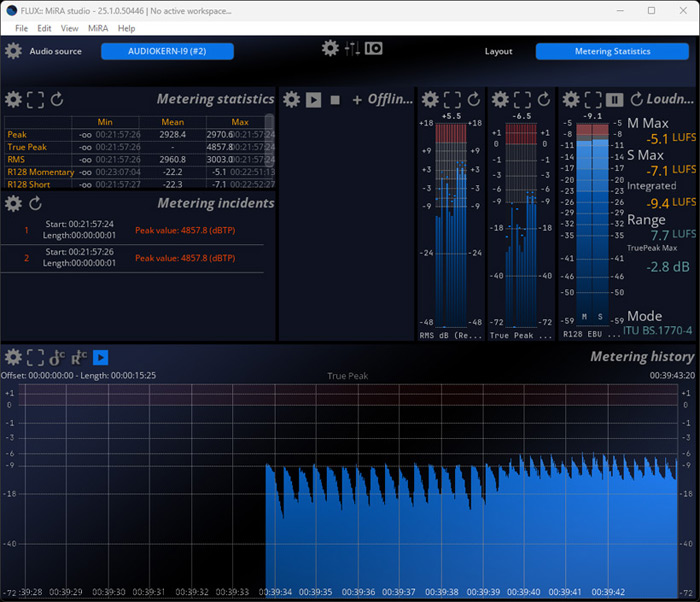Reset the RMS dB meter
The width and height of the screenshot is (700, 602).
coord(474,99)
